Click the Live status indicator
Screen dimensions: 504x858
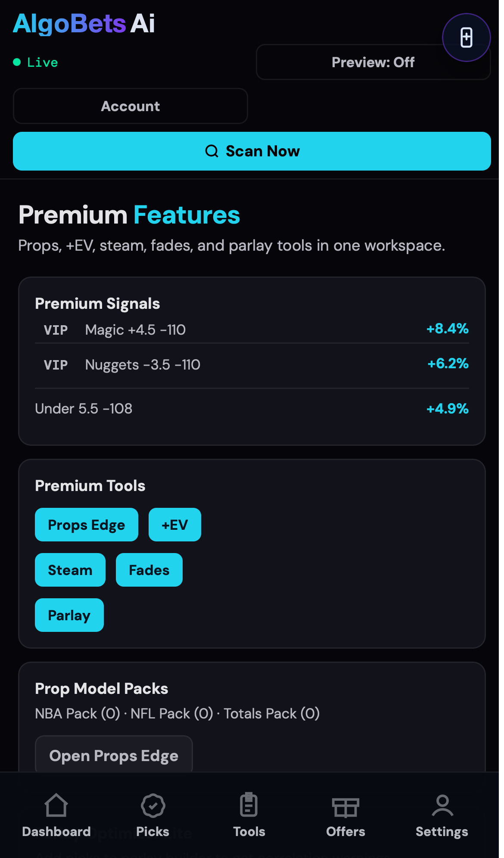point(36,62)
